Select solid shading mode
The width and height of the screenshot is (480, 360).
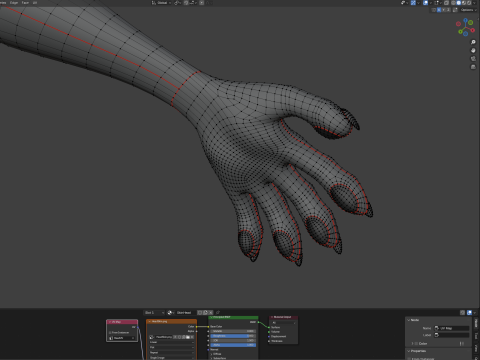(459, 3)
